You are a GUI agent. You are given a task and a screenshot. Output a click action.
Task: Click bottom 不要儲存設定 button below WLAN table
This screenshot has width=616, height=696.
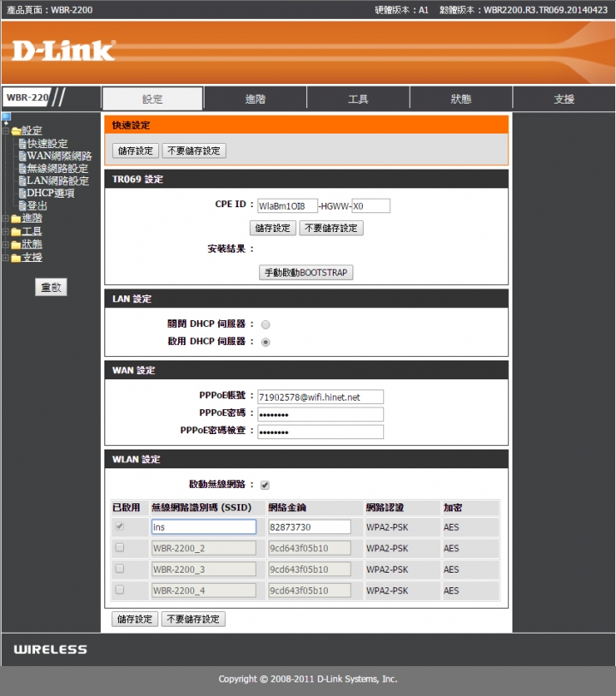(x=193, y=619)
